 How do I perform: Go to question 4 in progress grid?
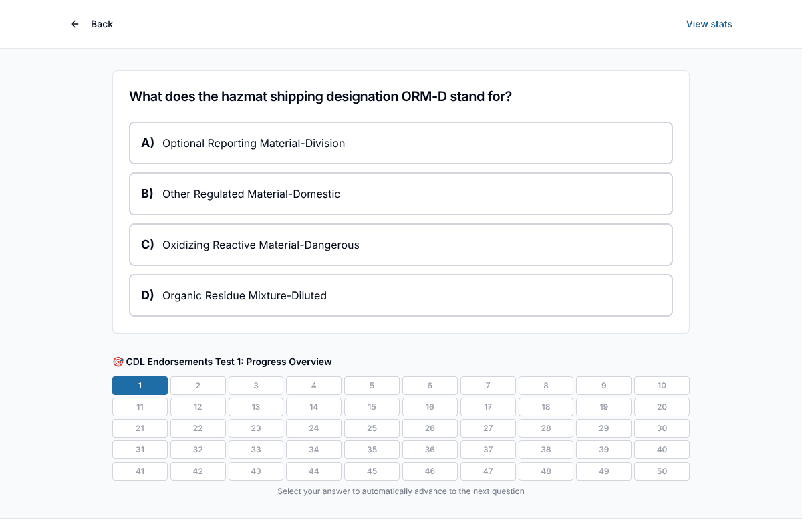(x=314, y=386)
